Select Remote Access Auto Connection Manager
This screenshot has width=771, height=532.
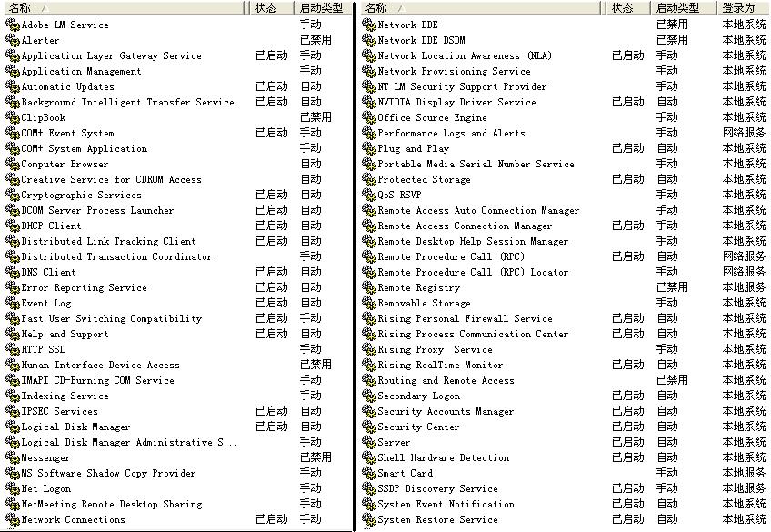(478, 210)
